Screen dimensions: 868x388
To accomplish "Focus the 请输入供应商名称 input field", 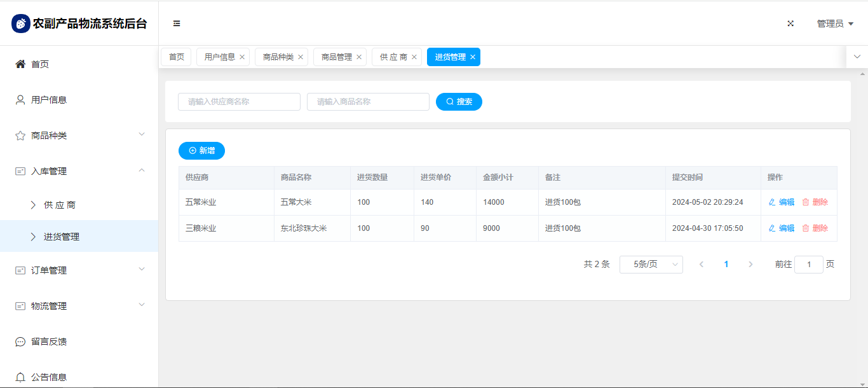I will point(239,102).
